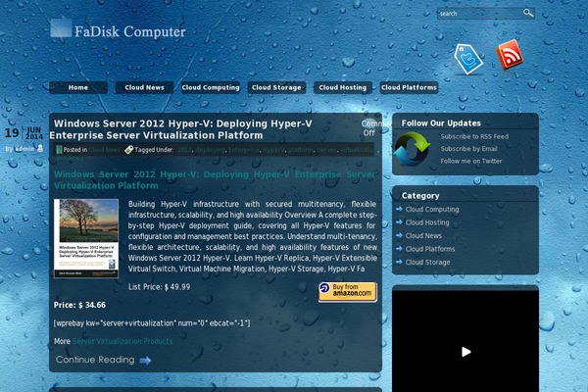Image resolution: width=588 pixels, height=392 pixels.
Task: Play the sidebar video
Action: click(465, 352)
